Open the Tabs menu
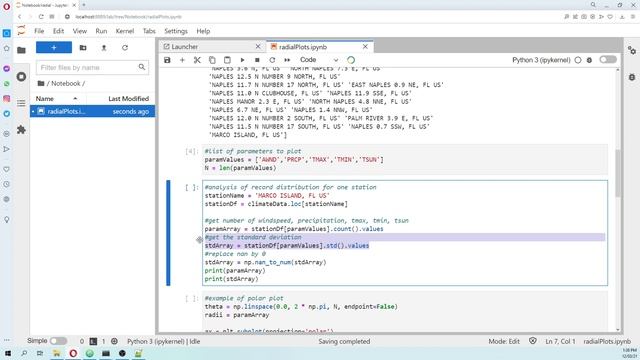This screenshot has height=360, width=640. 149,31
